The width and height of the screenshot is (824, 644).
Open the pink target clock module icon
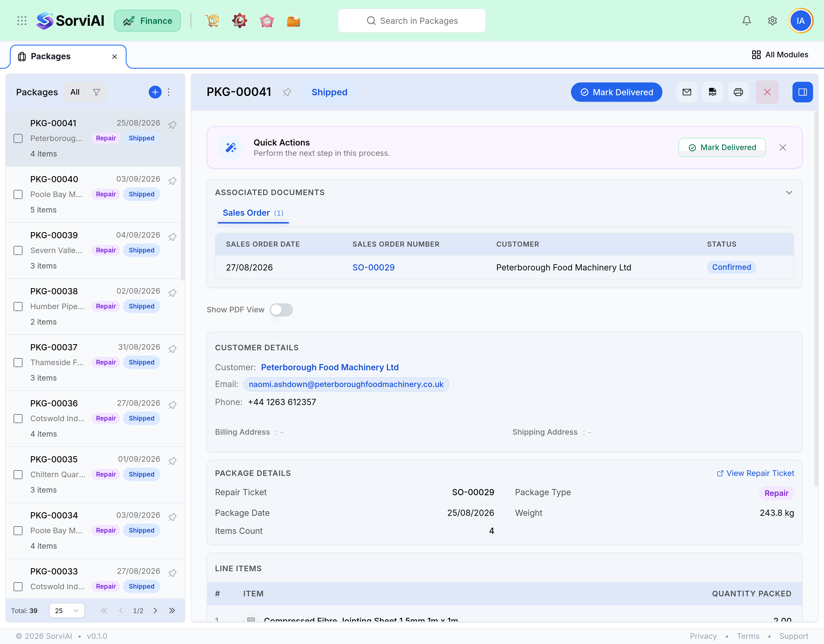click(267, 21)
